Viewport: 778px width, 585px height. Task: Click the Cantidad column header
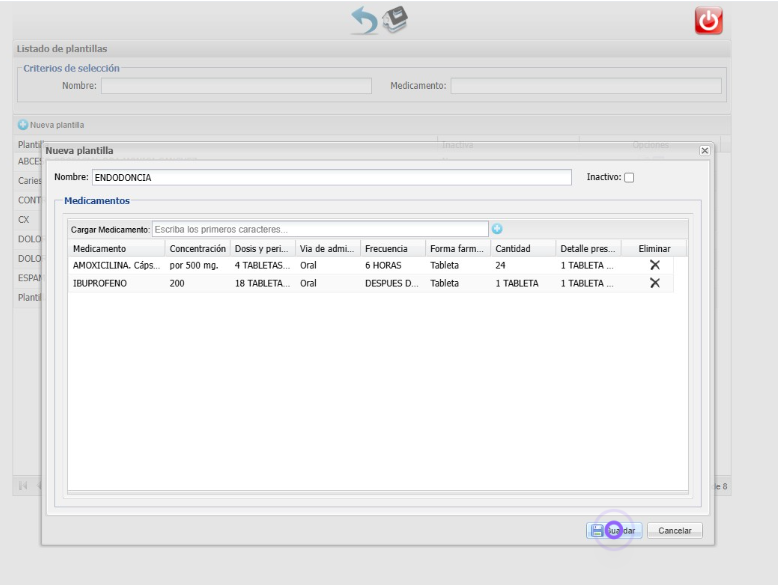[513, 248]
